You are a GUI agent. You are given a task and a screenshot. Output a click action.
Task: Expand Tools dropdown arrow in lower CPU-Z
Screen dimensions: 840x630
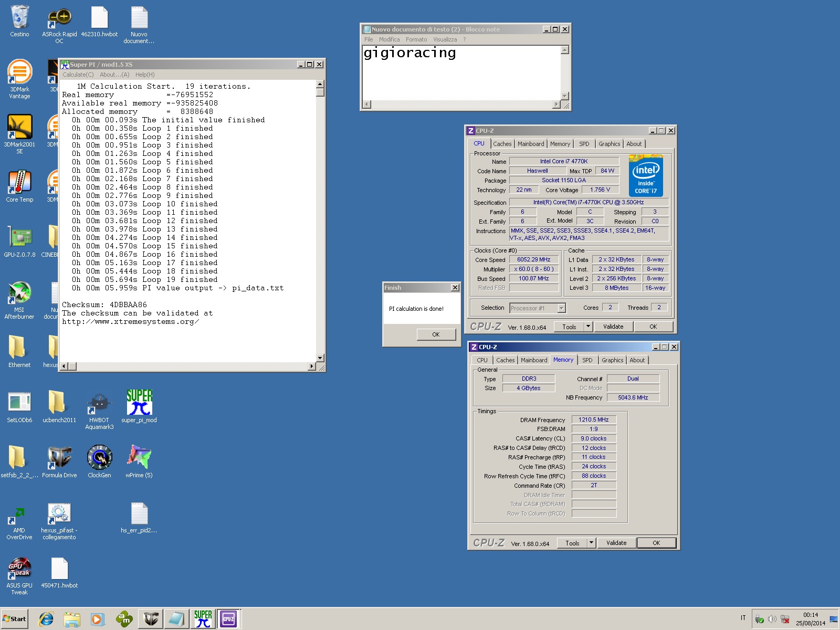point(591,543)
